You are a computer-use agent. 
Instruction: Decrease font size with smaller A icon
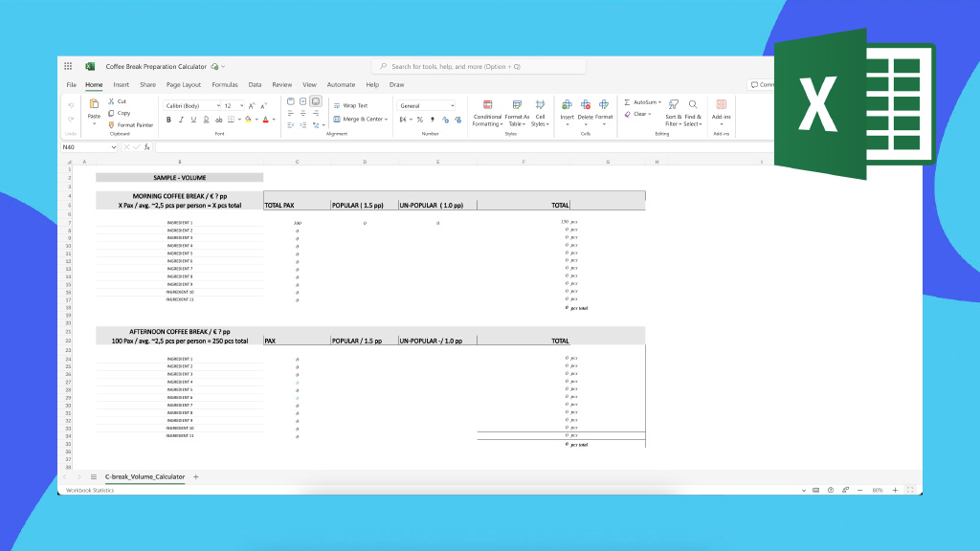click(264, 106)
